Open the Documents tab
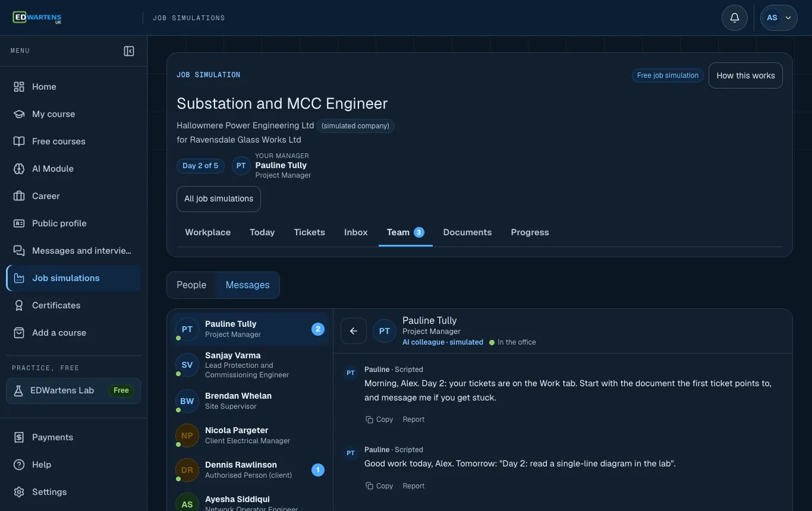This screenshot has height=511, width=812. point(467,232)
